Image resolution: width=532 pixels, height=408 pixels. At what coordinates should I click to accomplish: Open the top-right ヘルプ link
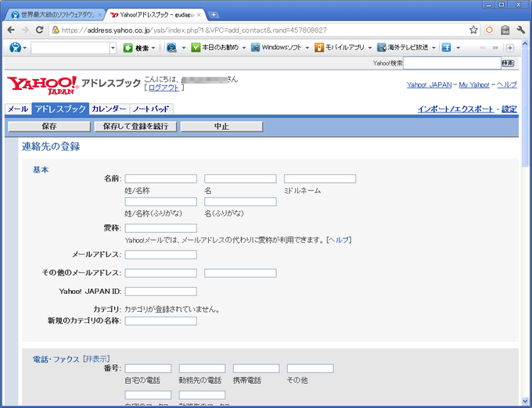[x=507, y=84]
